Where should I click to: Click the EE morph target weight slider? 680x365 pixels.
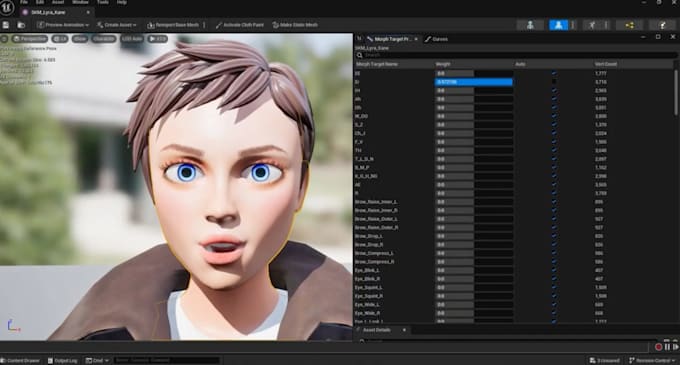click(474, 73)
